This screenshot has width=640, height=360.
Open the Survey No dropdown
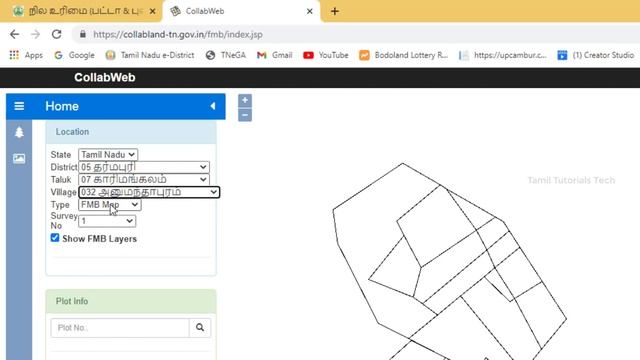pos(107,221)
